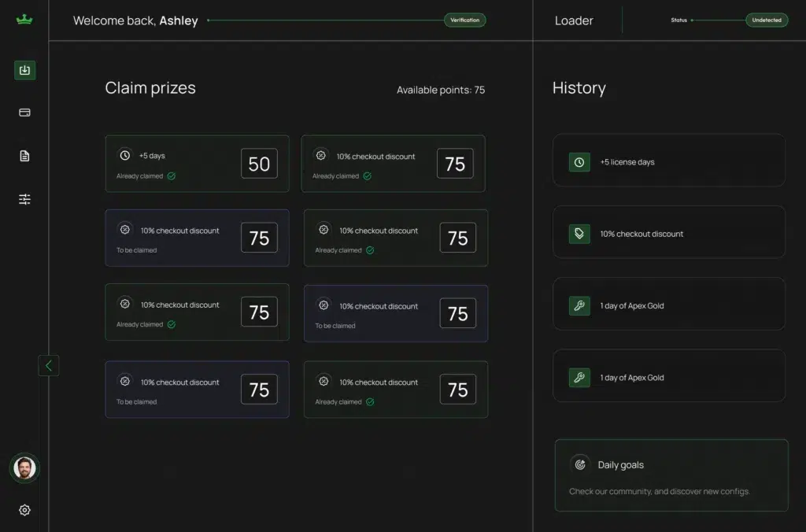Open the sliders configuration sidebar icon

pyautogui.click(x=24, y=199)
